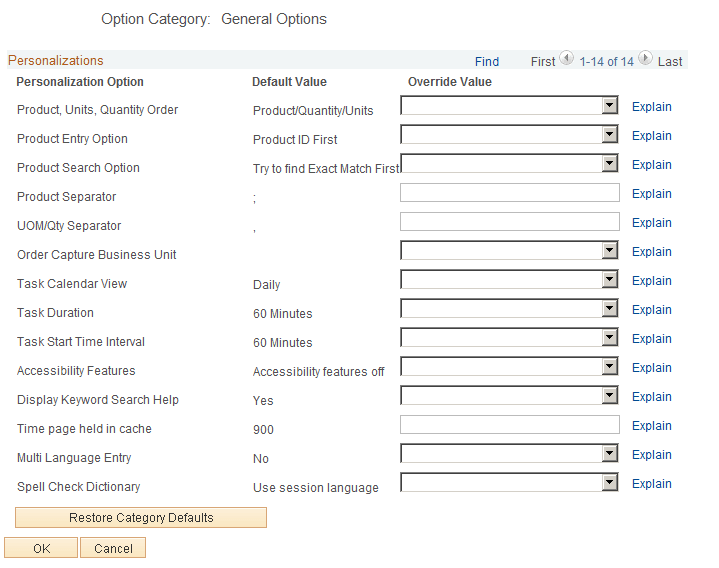
Task: Click the OK button
Action: coord(41,548)
